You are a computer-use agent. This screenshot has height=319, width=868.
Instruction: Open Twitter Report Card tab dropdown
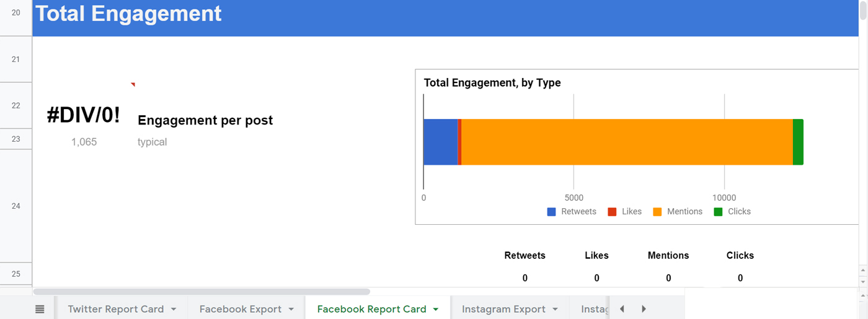click(174, 309)
